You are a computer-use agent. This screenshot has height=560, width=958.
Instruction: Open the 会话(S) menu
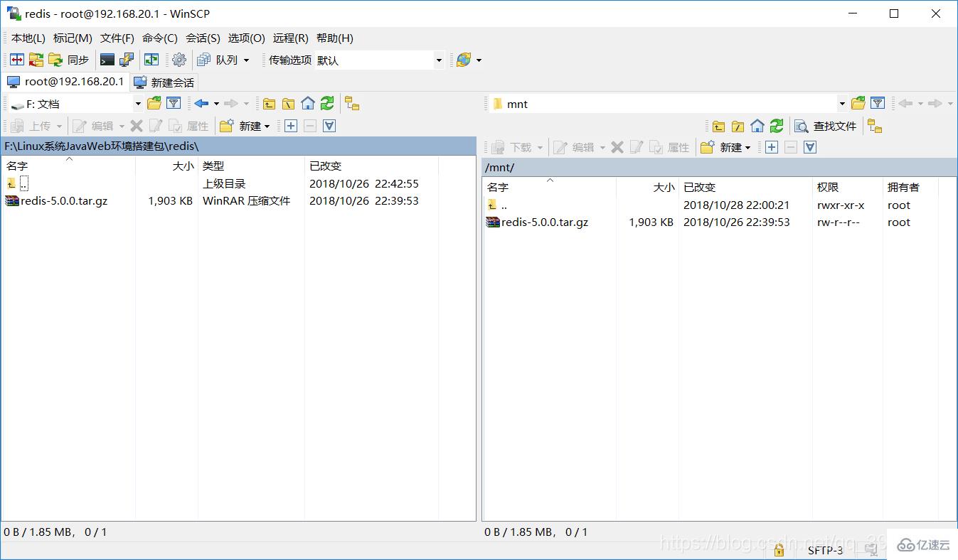click(203, 38)
